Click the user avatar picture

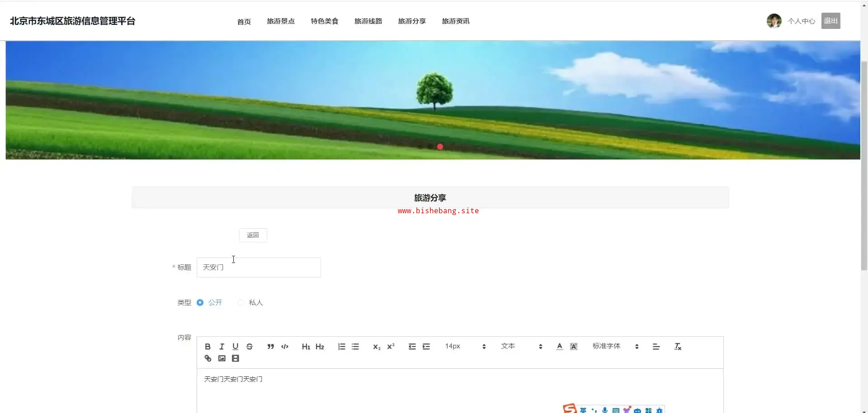(x=774, y=21)
